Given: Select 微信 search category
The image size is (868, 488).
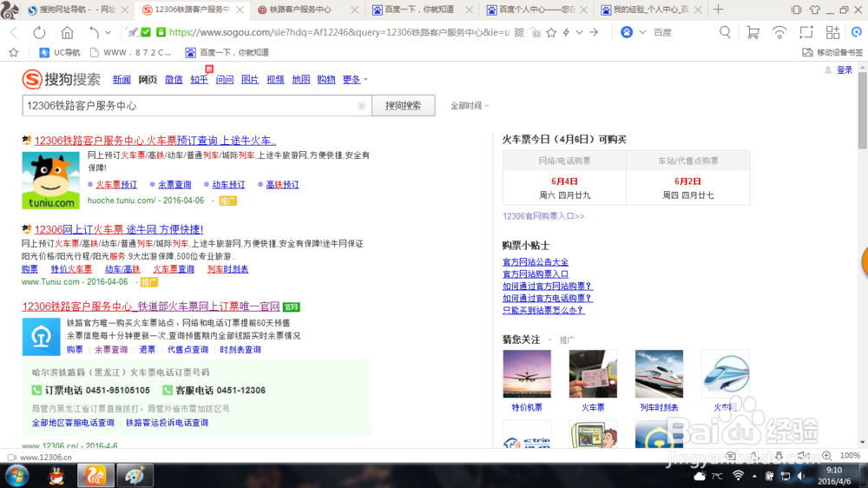Looking at the screenshot, I should tap(174, 80).
